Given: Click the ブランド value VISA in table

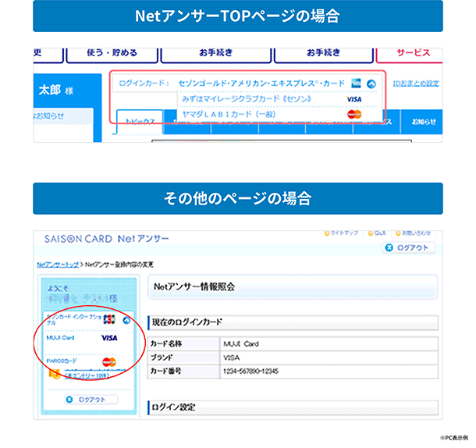Looking at the screenshot, I should pos(231,357).
